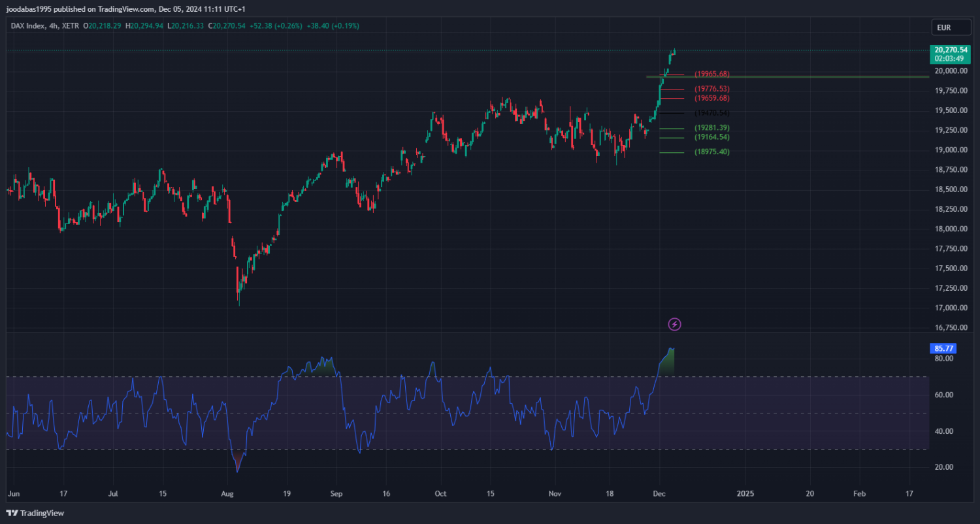Click the Dec label on time axis
Viewport: 980px width, 524px height.
click(x=660, y=494)
